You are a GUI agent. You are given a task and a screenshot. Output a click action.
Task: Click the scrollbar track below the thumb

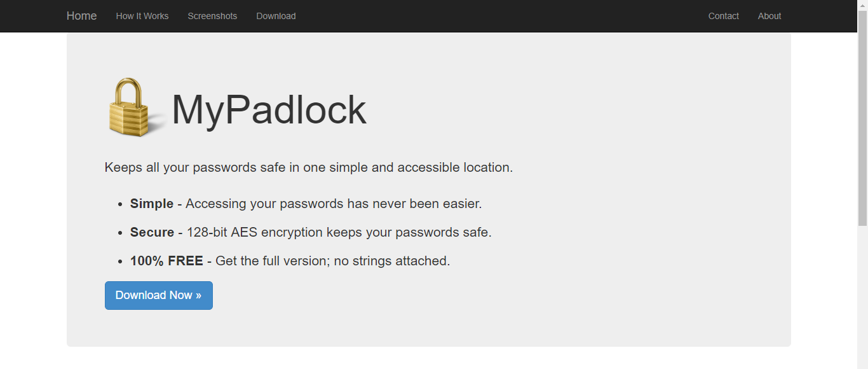862,296
